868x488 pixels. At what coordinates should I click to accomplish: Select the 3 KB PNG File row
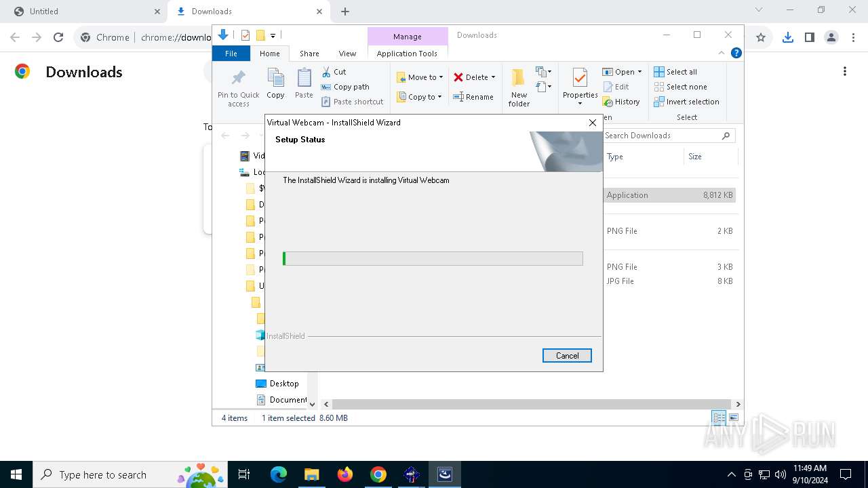(x=669, y=267)
